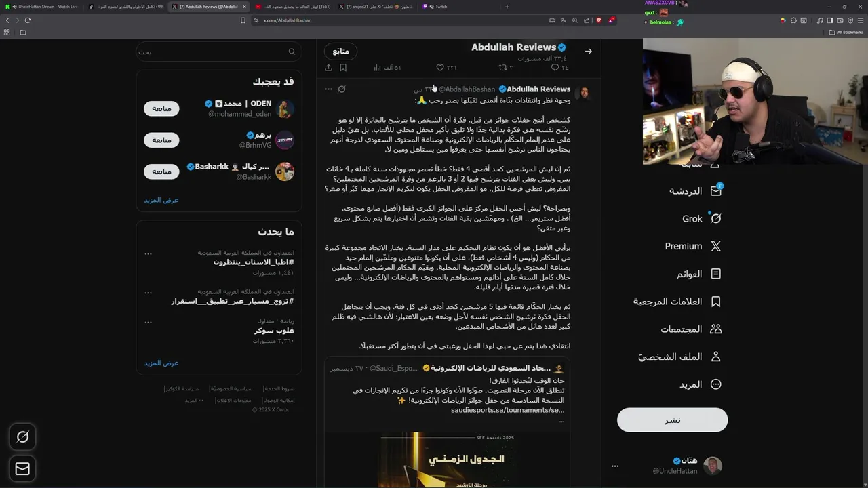This screenshot has height=488, width=868.
Task: Follow ODEN محمد account
Action: tap(161, 108)
